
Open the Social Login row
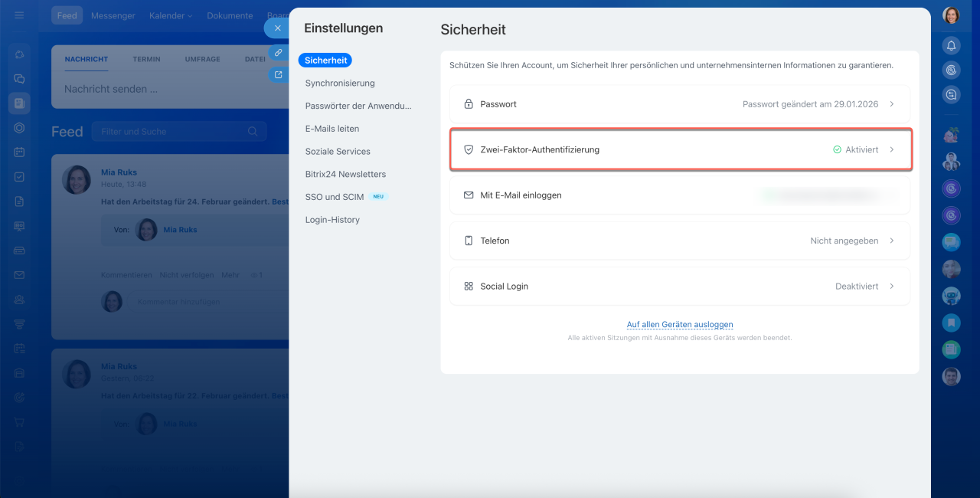pos(679,287)
